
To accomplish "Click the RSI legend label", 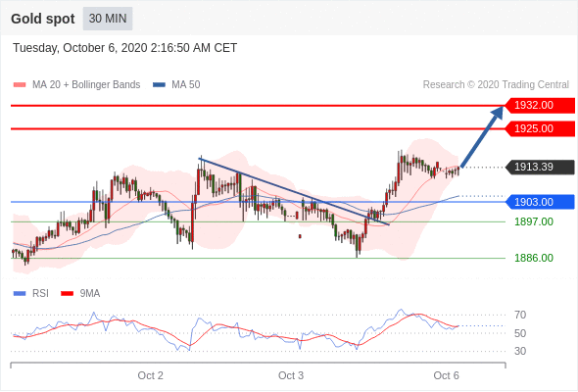I will [x=40, y=294].
